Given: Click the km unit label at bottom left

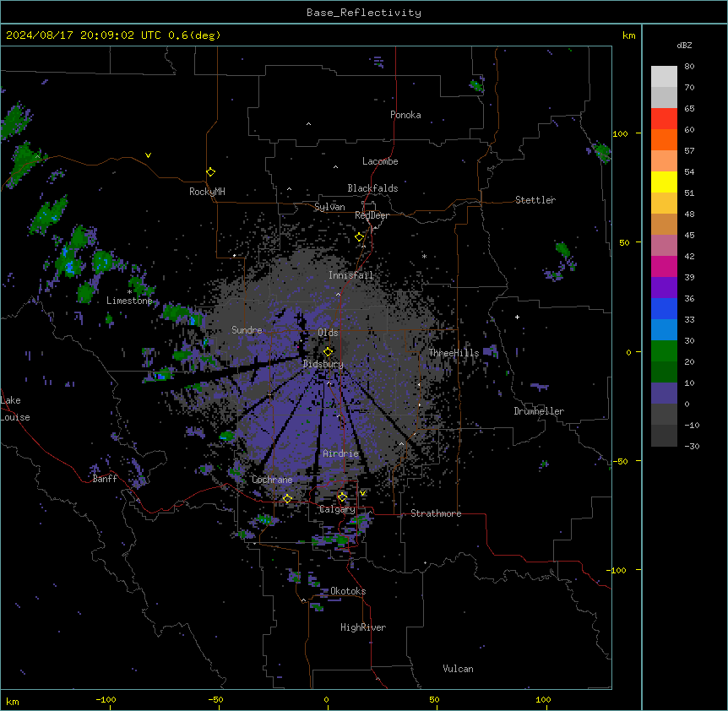Looking at the screenshot, I should pos(12,702).
